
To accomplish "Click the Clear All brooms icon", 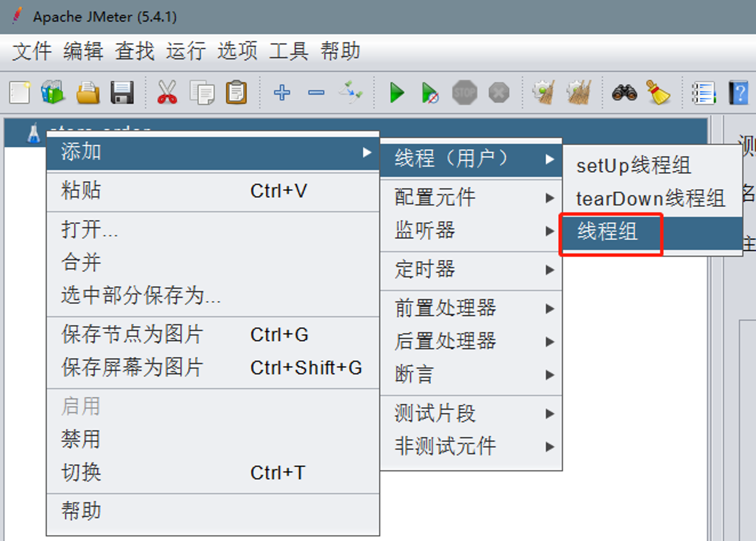I will 578,92.
